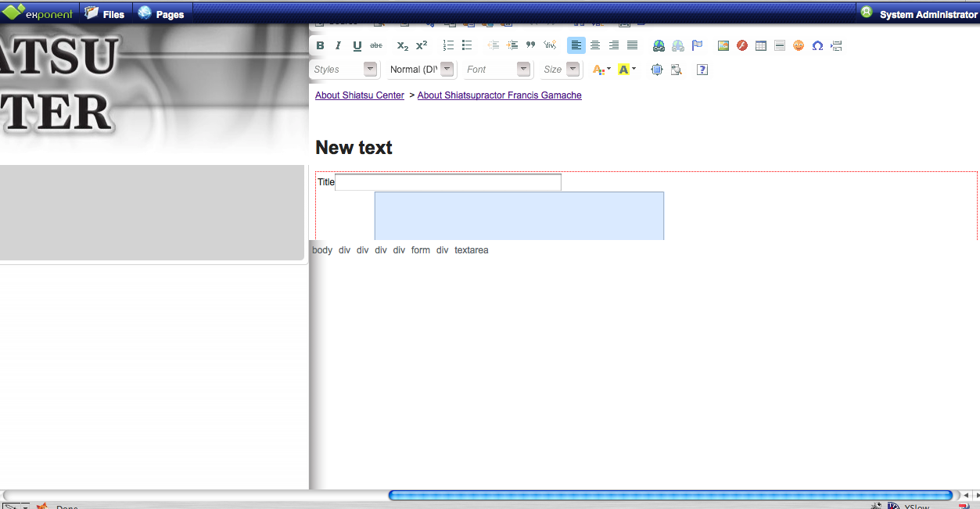Insert a smiley emoticon
This screenshot has height=509, width=980.
[799, 45]
